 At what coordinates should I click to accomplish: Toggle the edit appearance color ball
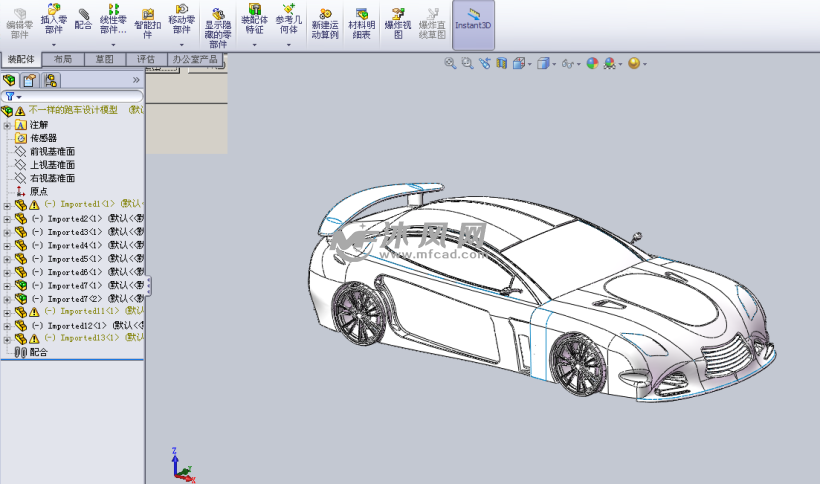click(592, 63)
